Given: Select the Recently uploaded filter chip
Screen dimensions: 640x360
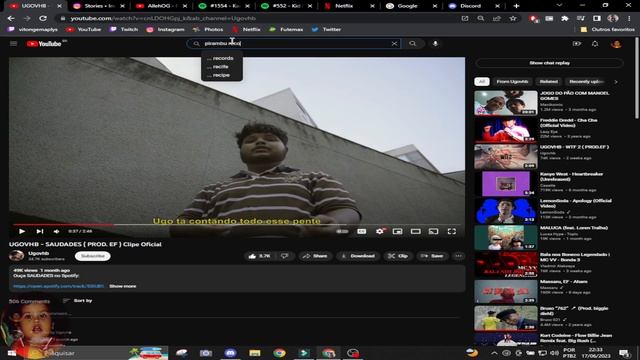Looking at the screenshot, I should click(x=586, y=82).
